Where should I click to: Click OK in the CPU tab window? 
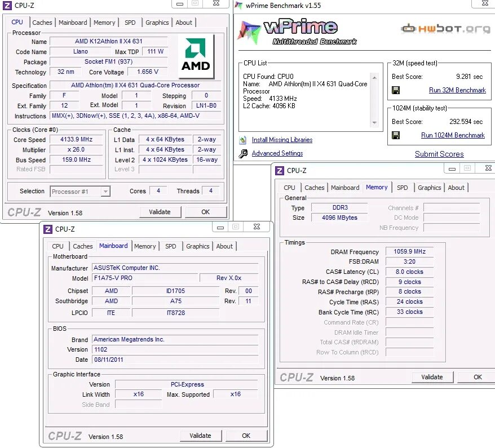tap(206, 212)
